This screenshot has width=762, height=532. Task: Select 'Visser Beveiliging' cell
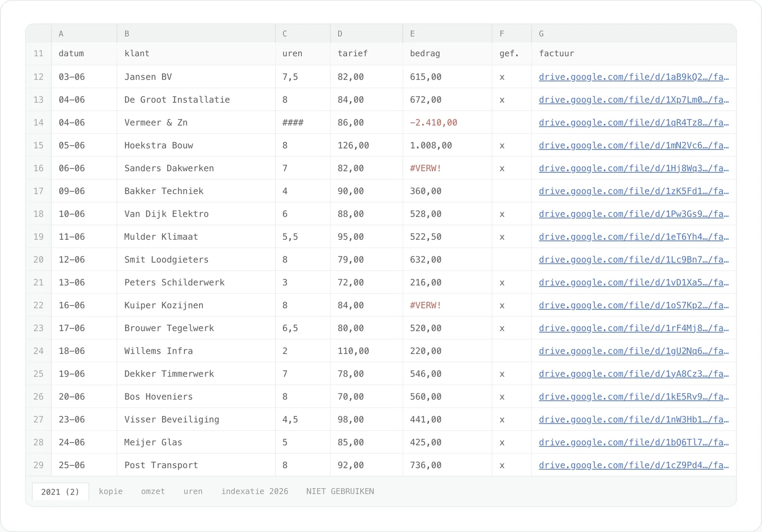[196, 419]
